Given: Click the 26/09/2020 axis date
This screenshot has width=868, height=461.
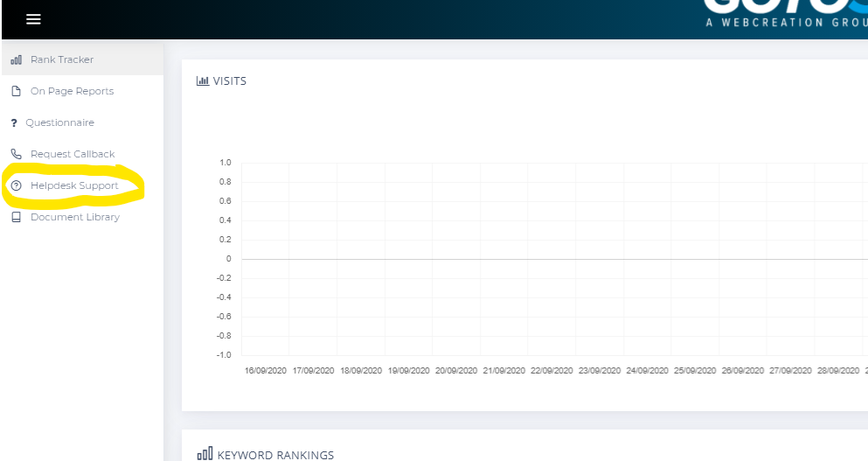Looking at the screenshot, I should [x=742, y=371].
